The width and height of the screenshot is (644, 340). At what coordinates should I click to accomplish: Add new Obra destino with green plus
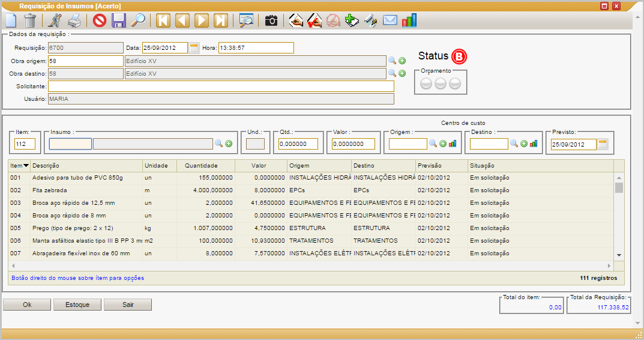click(x=402, y=73)
